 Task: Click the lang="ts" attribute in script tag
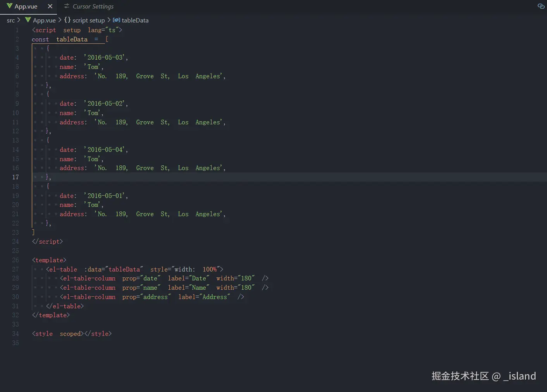pos(103,30)
